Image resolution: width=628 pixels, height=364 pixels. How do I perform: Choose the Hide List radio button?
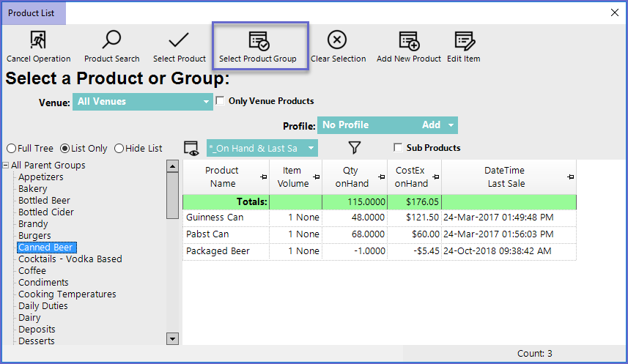(119, 148)
